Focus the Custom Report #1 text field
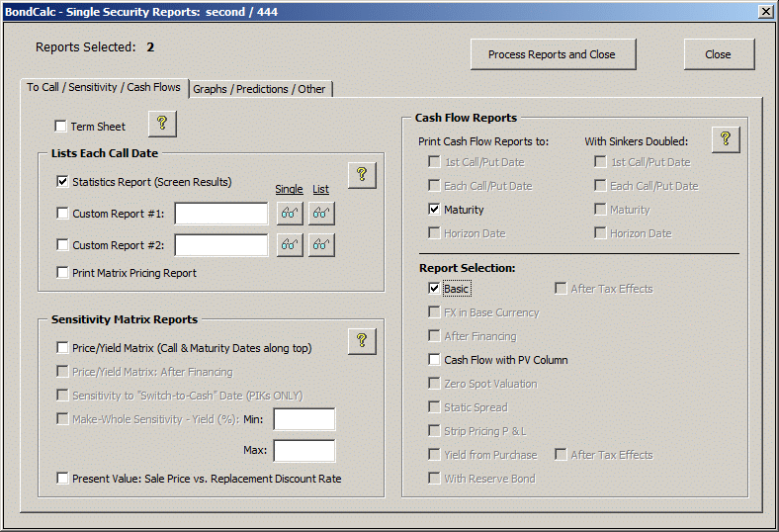This screenshot has width=779, height=532. (x=221, y=214)
